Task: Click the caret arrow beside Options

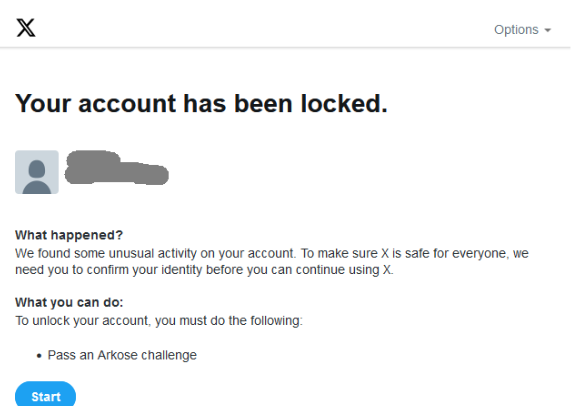Action: (547, 30)
